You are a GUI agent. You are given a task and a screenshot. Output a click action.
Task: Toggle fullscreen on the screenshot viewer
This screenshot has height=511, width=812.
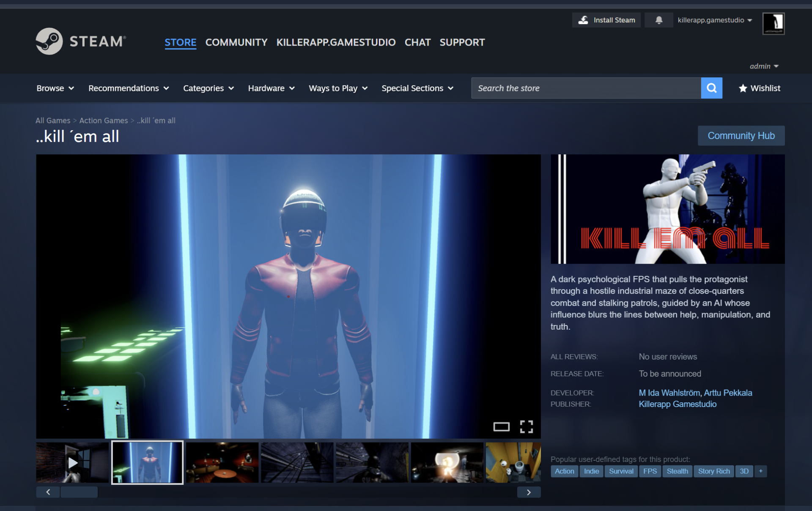coord(526,426)
